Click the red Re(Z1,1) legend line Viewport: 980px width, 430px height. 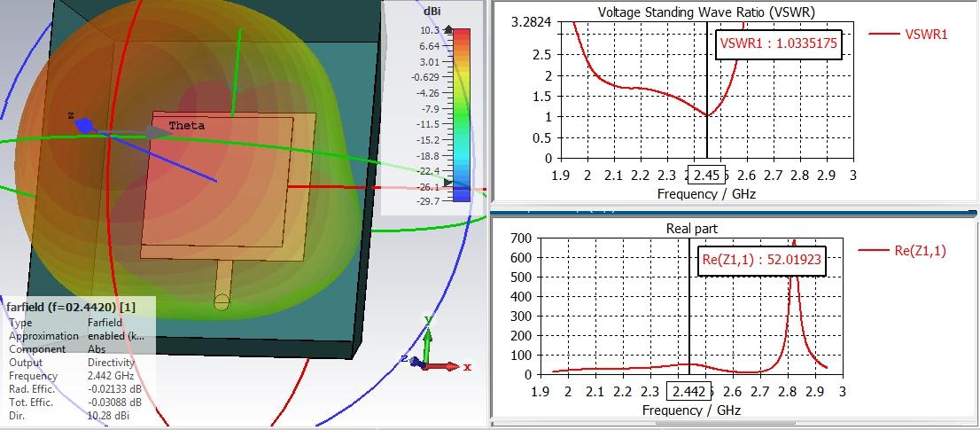coord(874,251)
